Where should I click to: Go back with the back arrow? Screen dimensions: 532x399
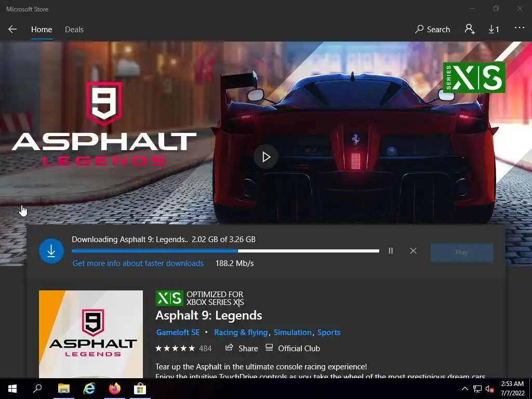[x=12, y=30]
